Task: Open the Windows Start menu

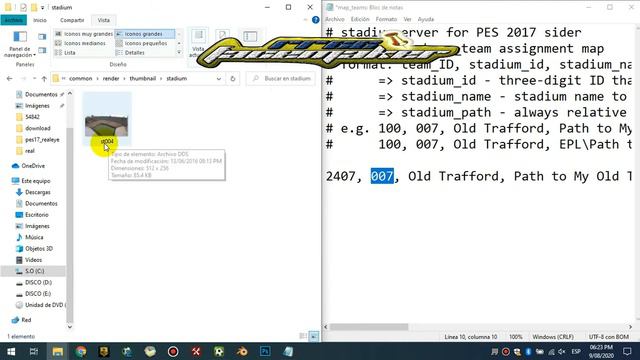Action: 11,351
